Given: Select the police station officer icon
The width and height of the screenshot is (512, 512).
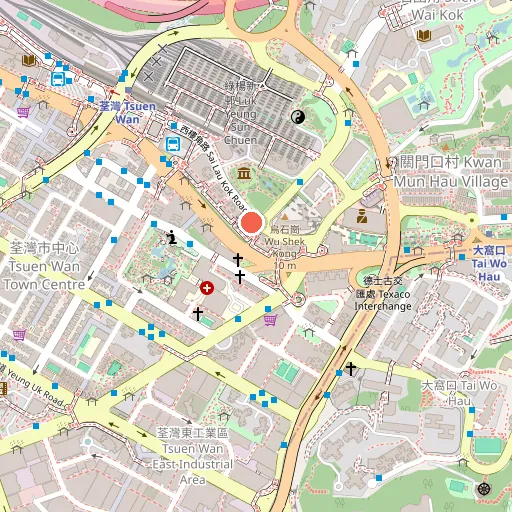Looking at the screenshot, I should (x=362, y=216).
